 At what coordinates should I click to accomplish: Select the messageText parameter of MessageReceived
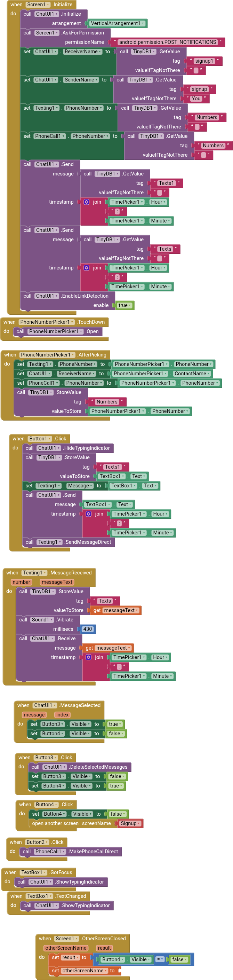click(57, 582)
